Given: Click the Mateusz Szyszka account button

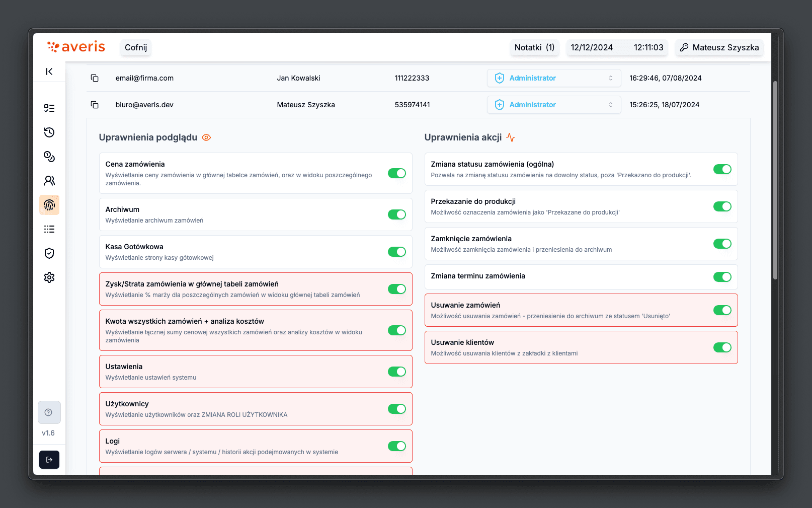Looking at the screenshot, I should point(719,47).
